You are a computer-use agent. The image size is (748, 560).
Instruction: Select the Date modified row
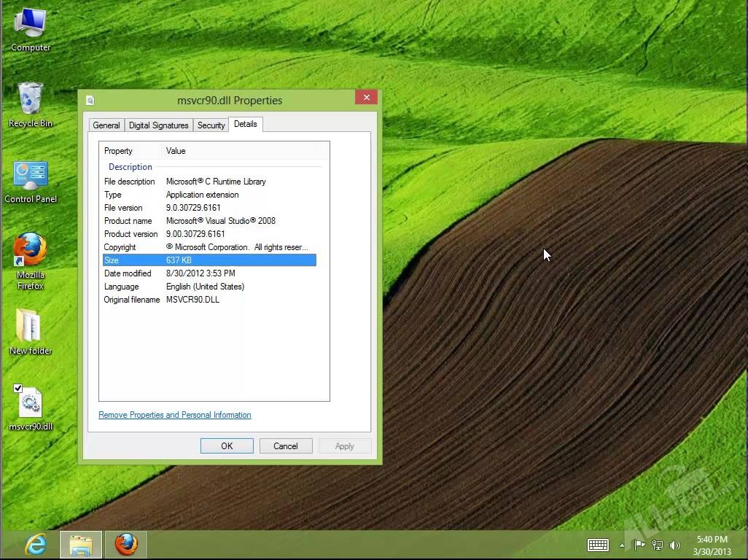point(209,273)
